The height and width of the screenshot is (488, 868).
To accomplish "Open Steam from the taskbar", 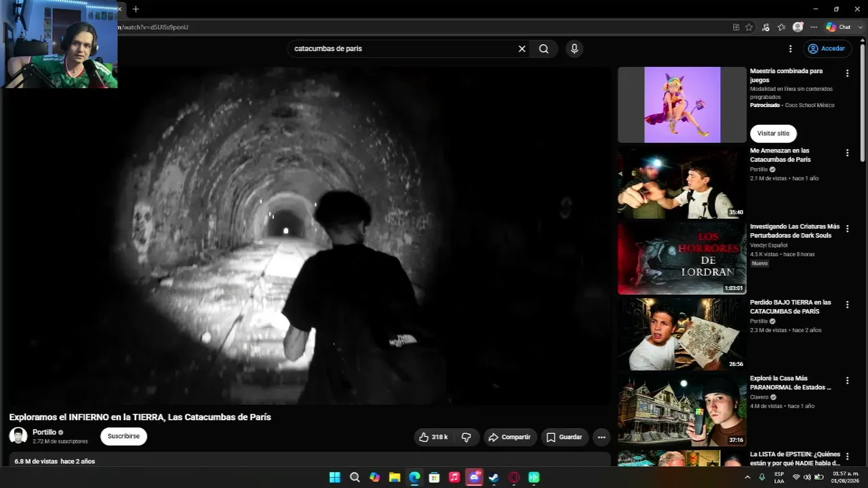I will (494, 477).
